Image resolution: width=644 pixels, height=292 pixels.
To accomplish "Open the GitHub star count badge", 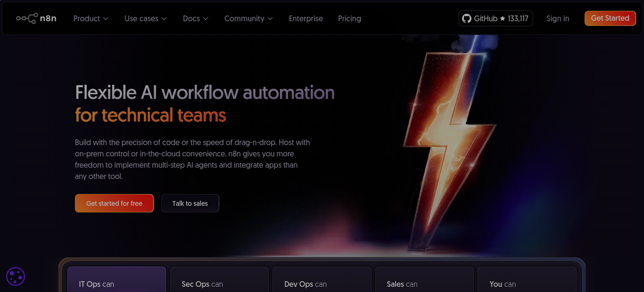I will tap(495, 18).
